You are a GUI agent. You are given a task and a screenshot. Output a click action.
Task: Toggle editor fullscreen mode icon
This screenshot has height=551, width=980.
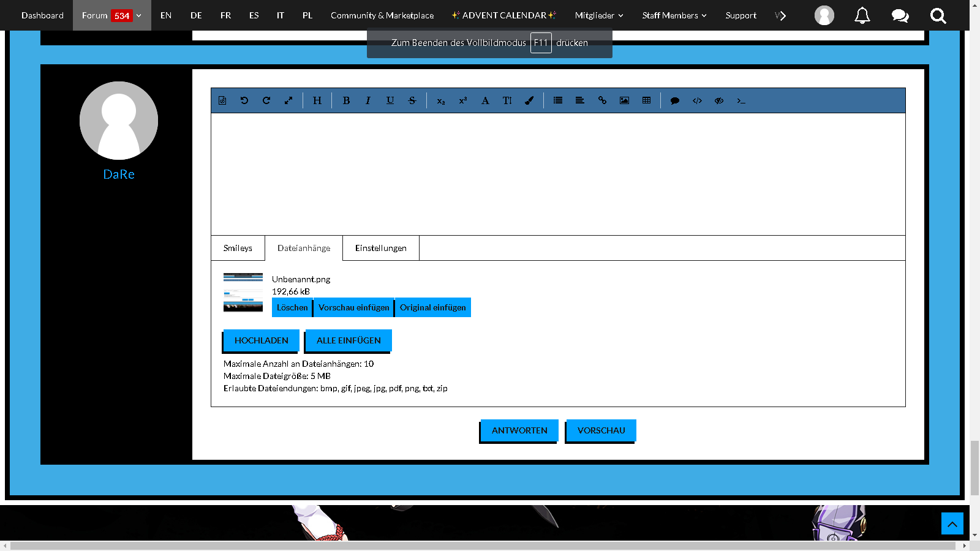(x=288, y=100)
